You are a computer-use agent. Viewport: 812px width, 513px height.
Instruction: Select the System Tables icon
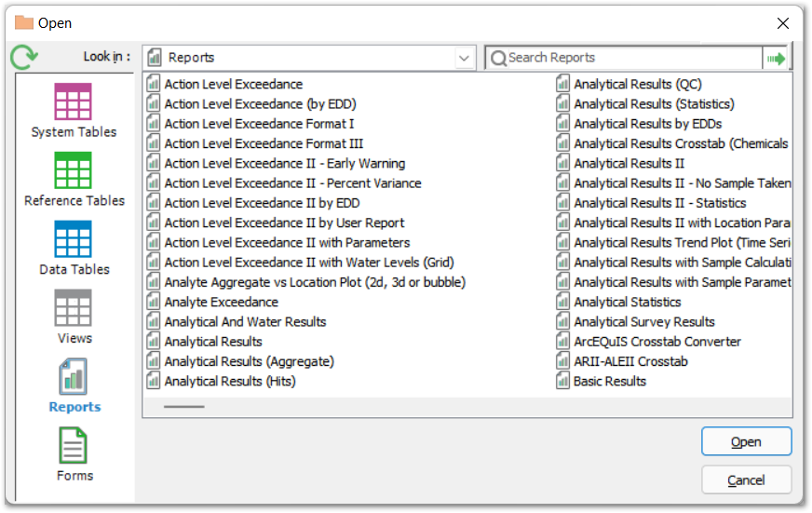tap(74, 102)
